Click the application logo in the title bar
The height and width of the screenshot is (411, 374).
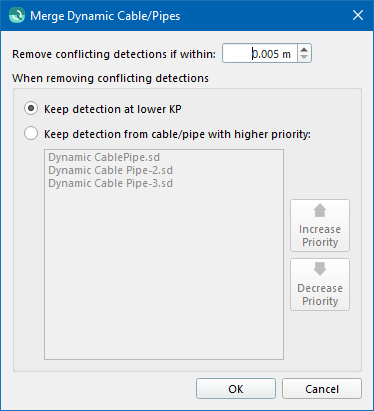pyautogui.click(x=17, y=15)
